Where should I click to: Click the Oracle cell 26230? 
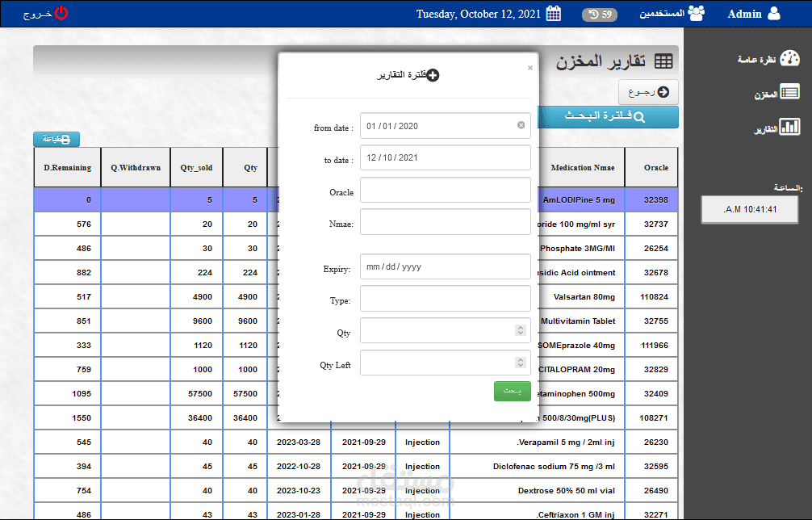[x=651, y=442]
